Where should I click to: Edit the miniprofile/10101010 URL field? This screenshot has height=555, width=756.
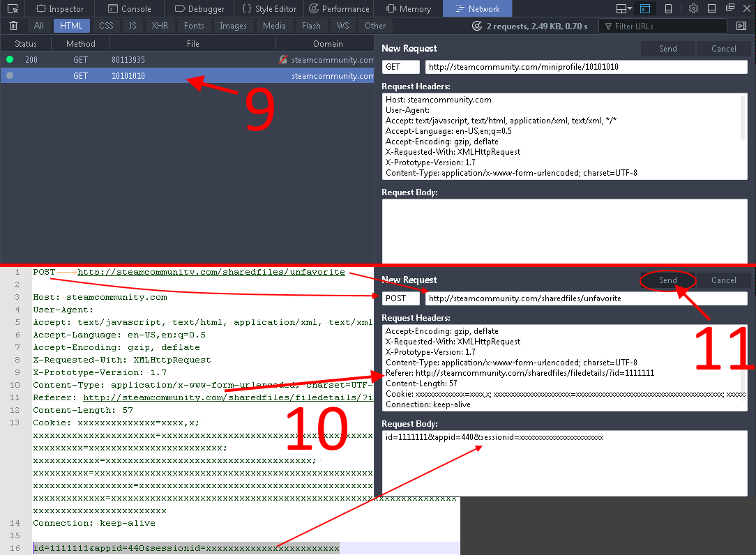pos(587,67)
